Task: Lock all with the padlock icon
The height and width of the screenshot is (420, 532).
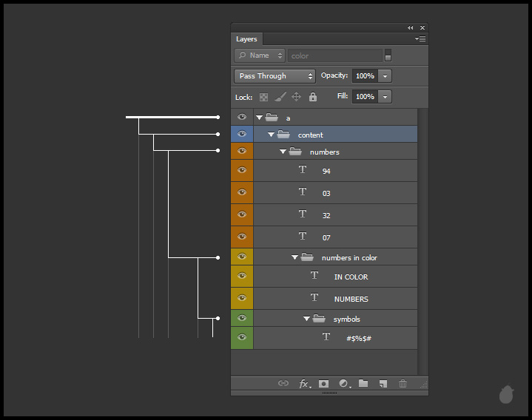Action: click(313, 97)
